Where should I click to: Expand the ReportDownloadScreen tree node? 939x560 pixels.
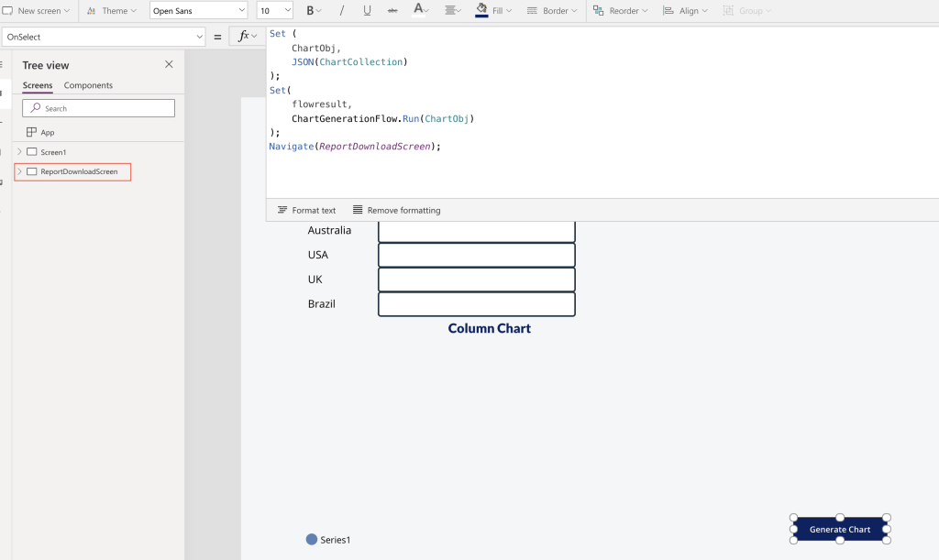point(19,171)
